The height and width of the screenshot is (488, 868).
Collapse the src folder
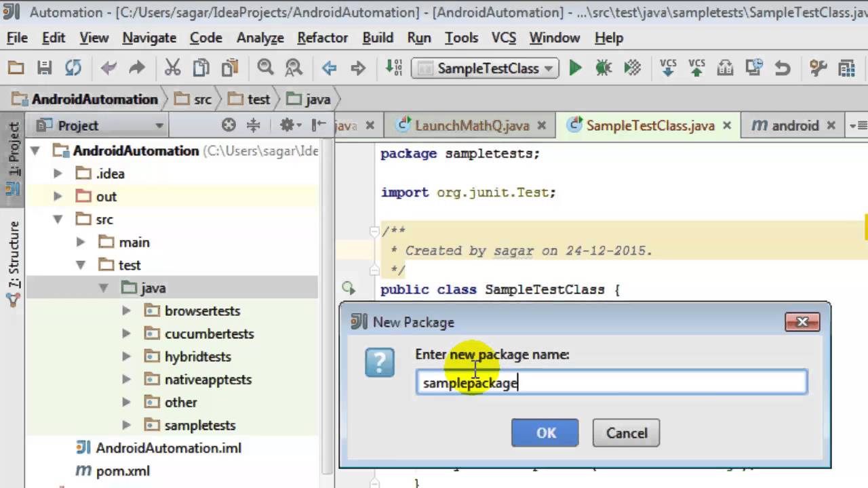(58, 219)
